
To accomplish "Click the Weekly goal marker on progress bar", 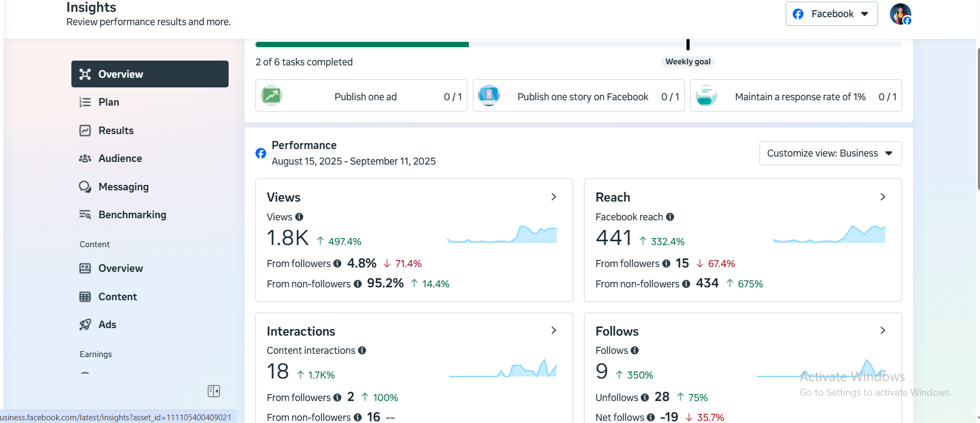I will tap(688, 45).
